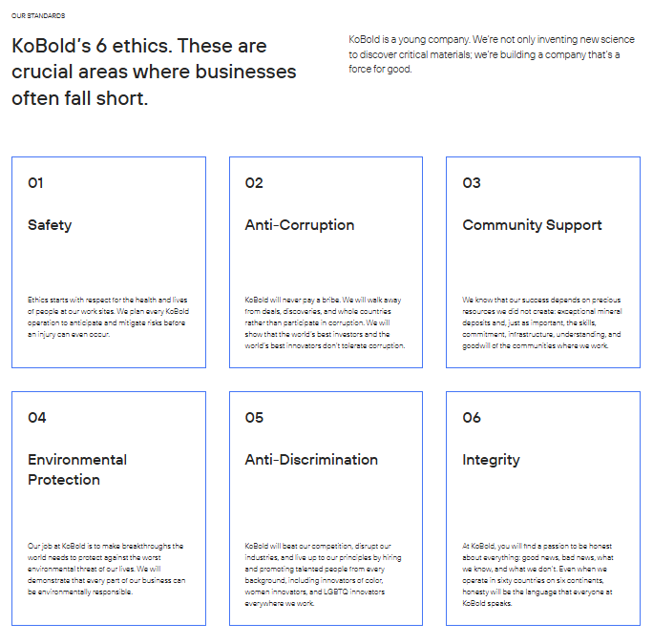Click the number 03 on the Community Support card
The height and width of the screenshot is (644, 653).
472,183
